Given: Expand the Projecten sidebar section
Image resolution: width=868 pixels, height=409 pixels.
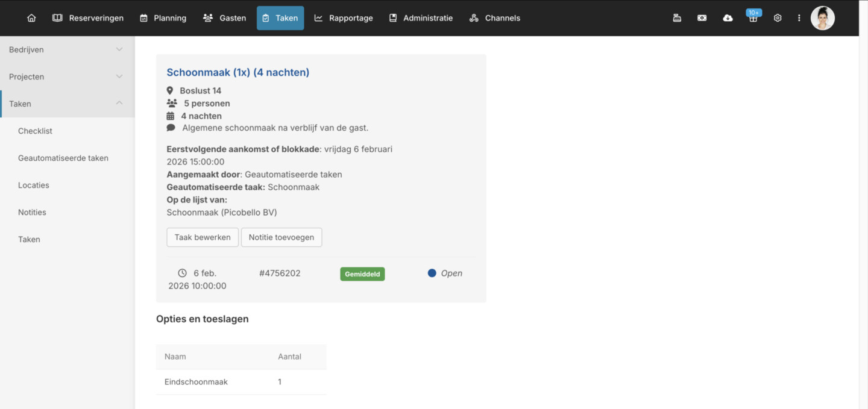Looking at the screenshot, I should click(x=67, y=76).
